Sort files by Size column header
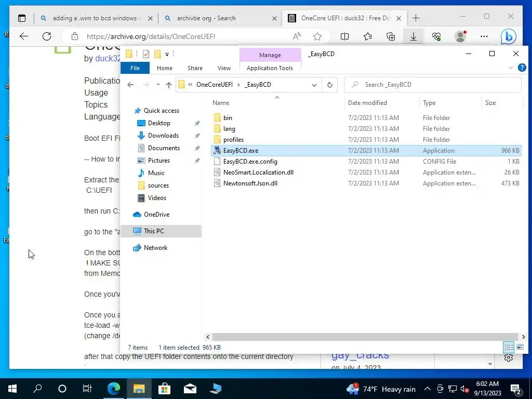 tap(490, 103)
